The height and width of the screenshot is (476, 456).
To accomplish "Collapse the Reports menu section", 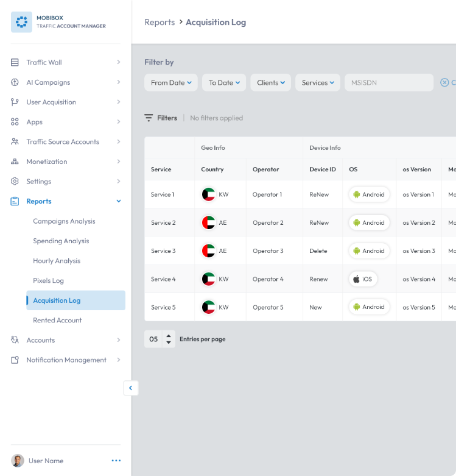I will 119,201.
